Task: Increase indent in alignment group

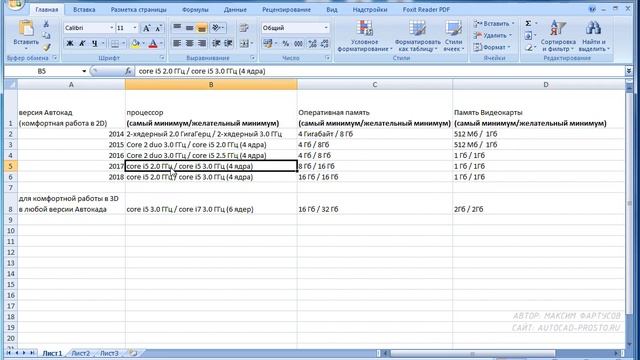Action: 229,43
